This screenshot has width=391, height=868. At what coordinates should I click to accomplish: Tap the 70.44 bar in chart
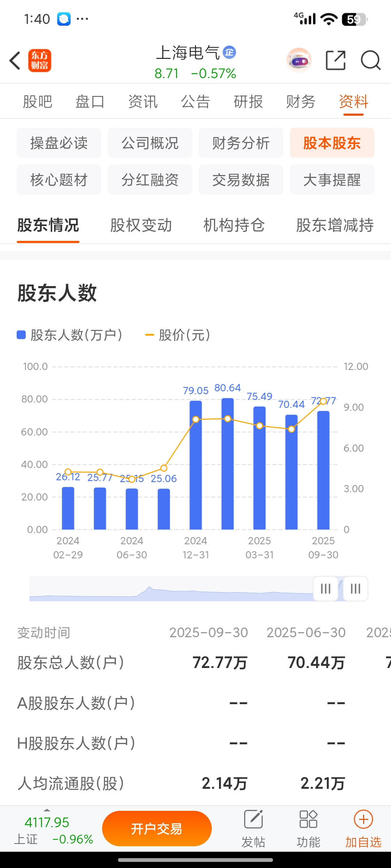coord(291,472)
